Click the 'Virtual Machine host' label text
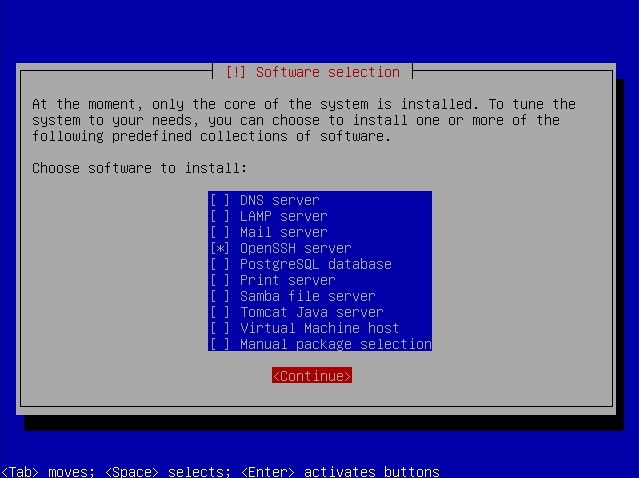The image size is (639, 478). 320,328
